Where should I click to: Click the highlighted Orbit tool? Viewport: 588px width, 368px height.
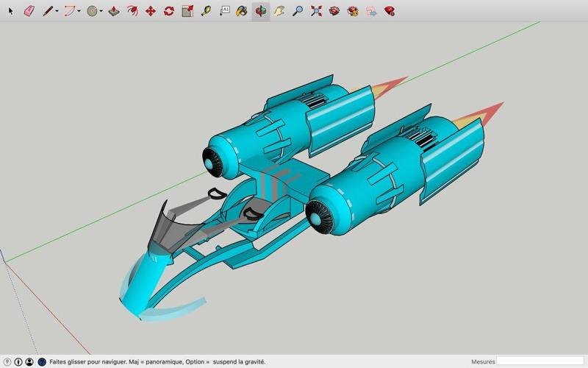(261, 11)
